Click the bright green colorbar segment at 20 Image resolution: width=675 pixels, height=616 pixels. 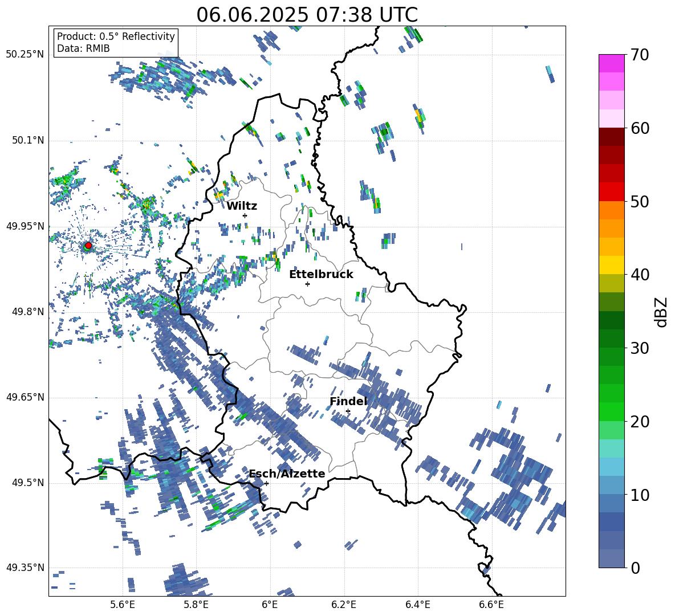612,411
